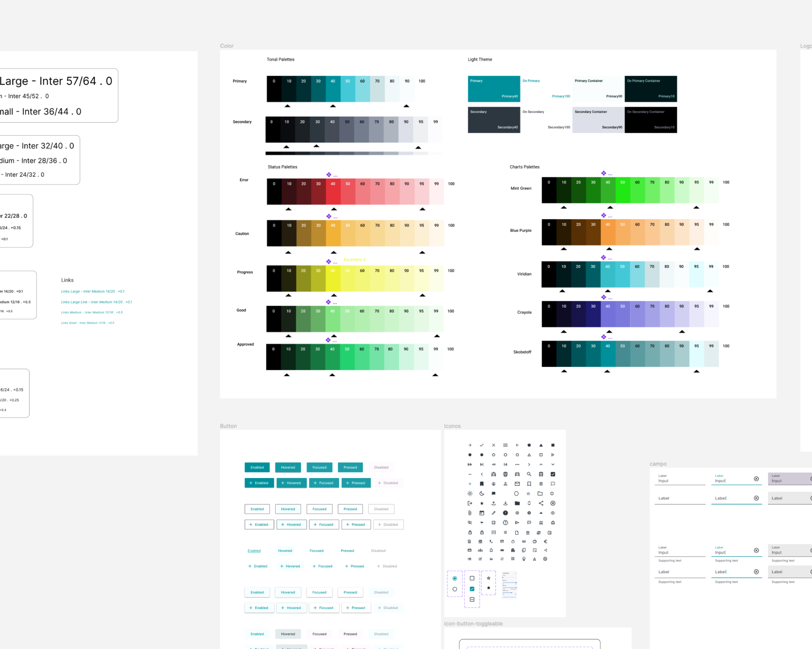812x649 pixels.
Task: Select the crown icon in Iconos
Action: click(502, 550)
